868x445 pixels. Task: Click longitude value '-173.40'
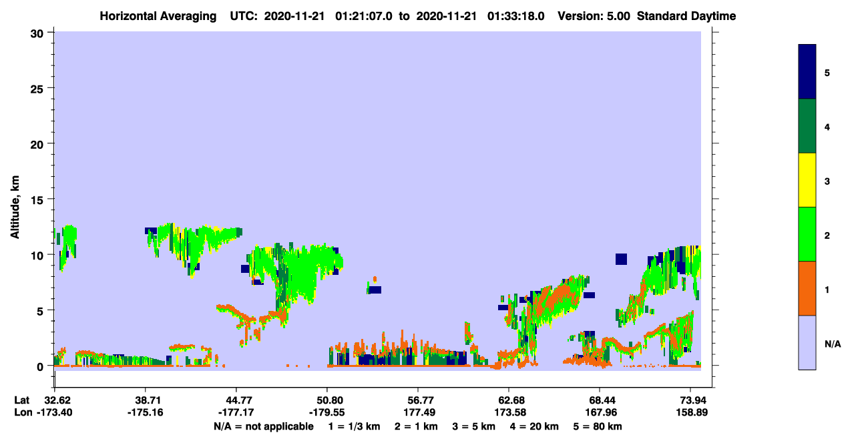pyautogui.click(x=55, y=413)
